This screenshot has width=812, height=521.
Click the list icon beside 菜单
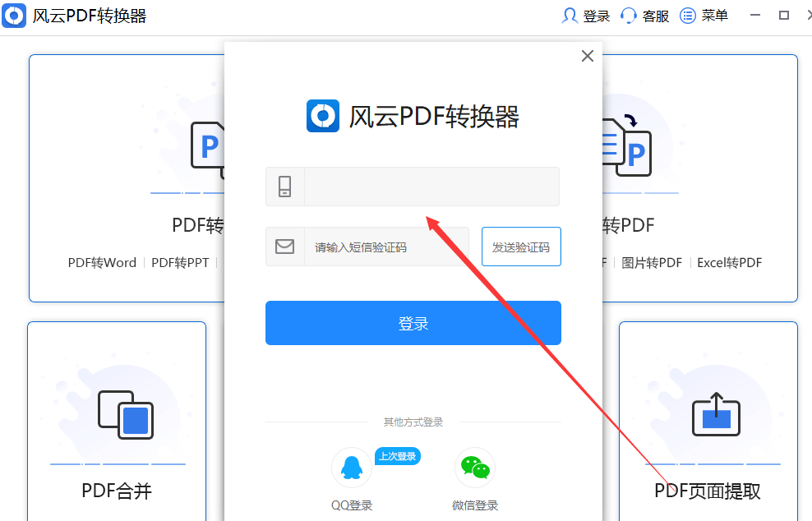point(688,16)
